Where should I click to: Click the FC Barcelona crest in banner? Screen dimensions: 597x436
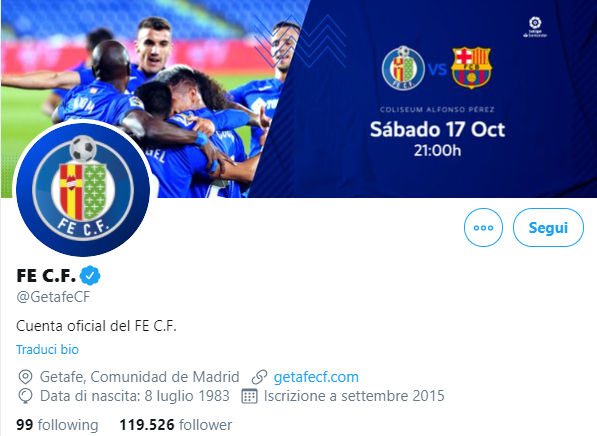coord(471,68)
